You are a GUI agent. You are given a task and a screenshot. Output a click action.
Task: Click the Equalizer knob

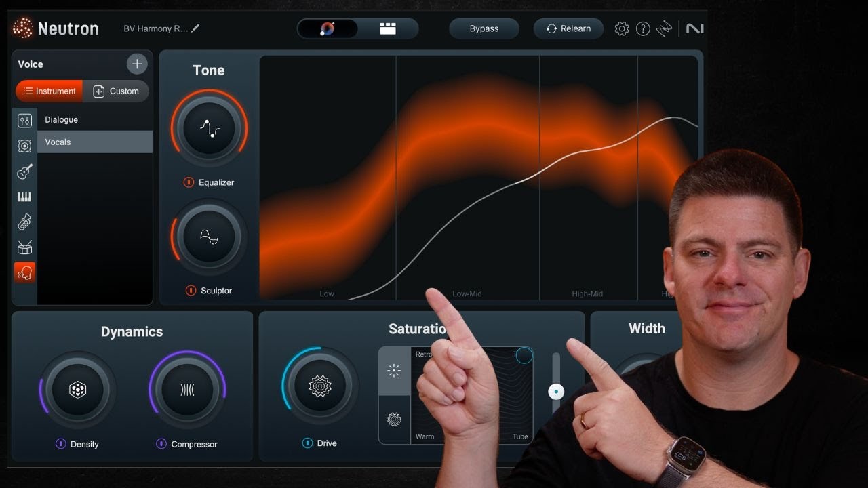coord(209,128)
